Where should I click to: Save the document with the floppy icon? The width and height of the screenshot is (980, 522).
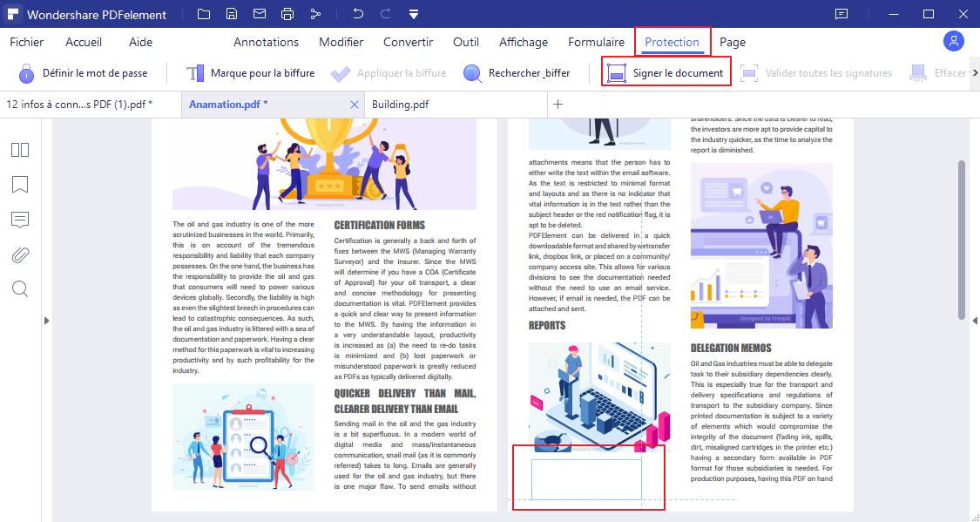[x=231, y=14]
